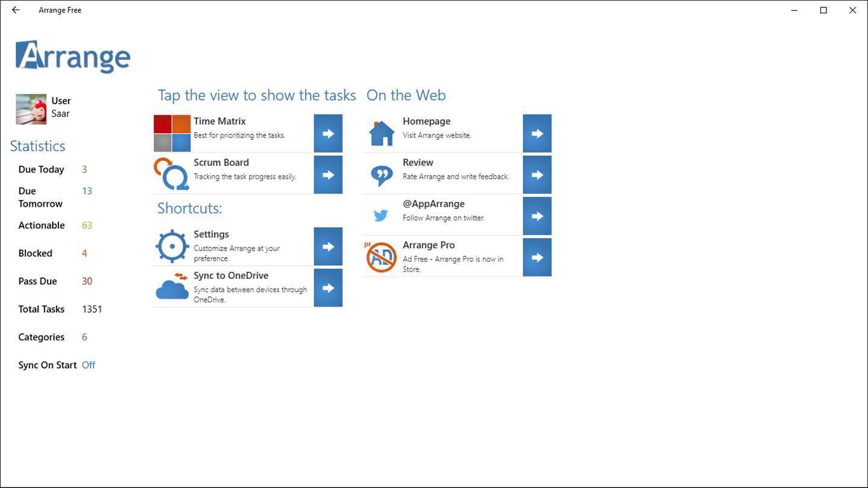
Task: Click the Blocked count 4
Action: pyautogui.click(x=84, y=253)
